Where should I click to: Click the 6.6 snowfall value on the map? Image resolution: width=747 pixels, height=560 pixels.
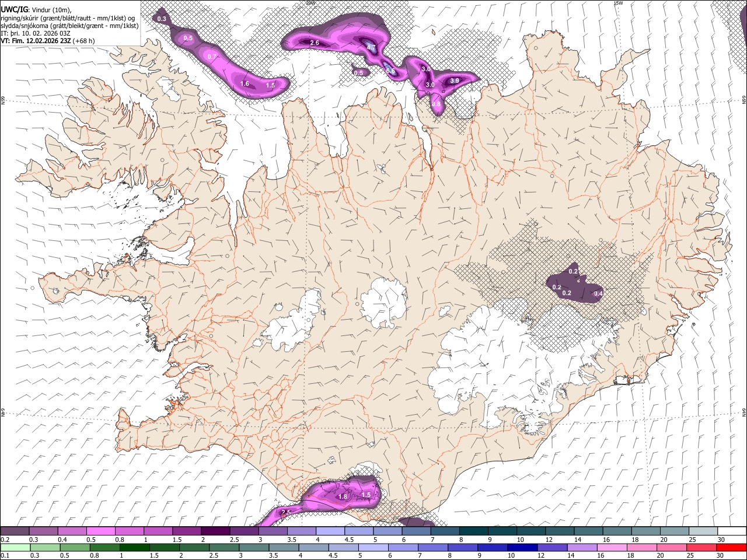pos(390,71)
